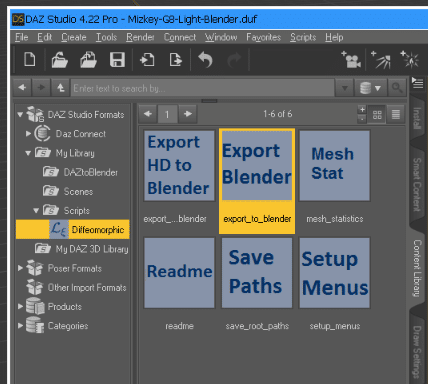428x384 pixels.
Task: Expand the Categories node
Action: click(x=20, y=326)
